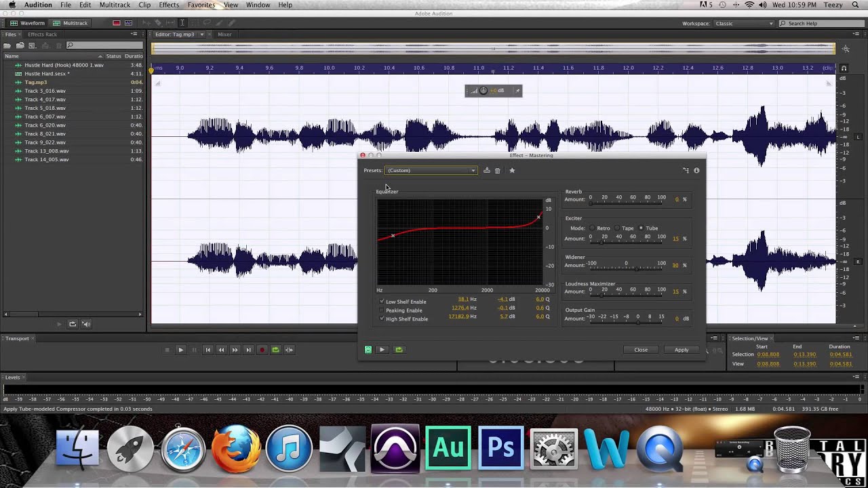Switch to the Mixer tab
This screenshot has height=488, width=868.
pos(224,35)
